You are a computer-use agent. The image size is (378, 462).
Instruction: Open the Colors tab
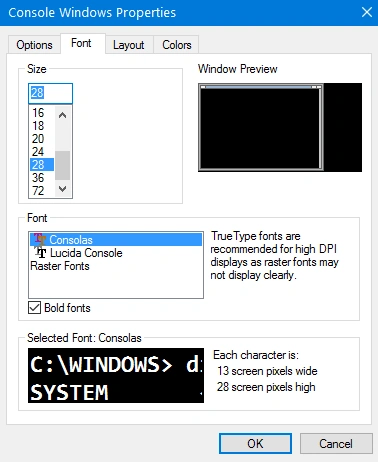coord(176,45)
